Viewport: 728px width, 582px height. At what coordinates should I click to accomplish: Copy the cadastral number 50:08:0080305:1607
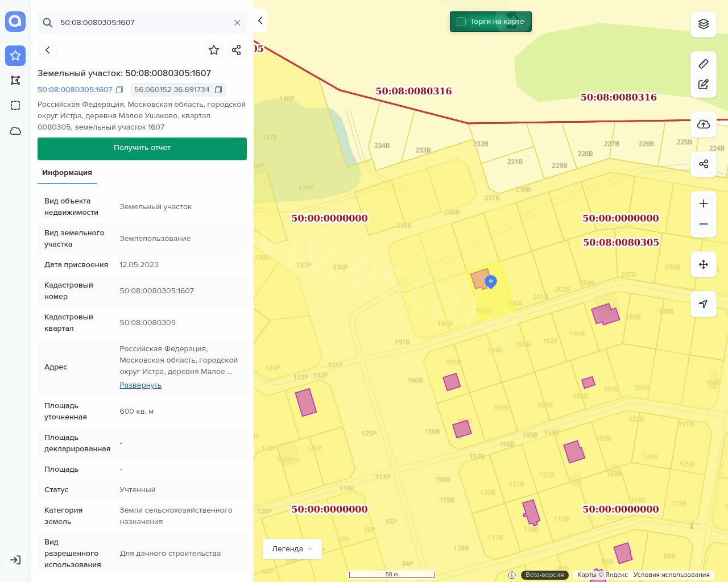pyautogui.click(x=119, y=90)
